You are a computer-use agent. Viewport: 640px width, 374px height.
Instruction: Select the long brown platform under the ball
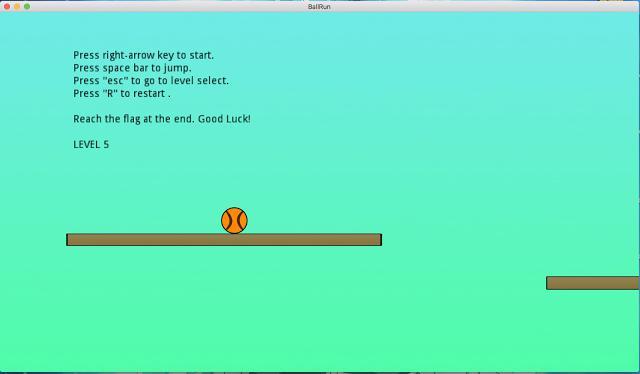coord(224,240)
